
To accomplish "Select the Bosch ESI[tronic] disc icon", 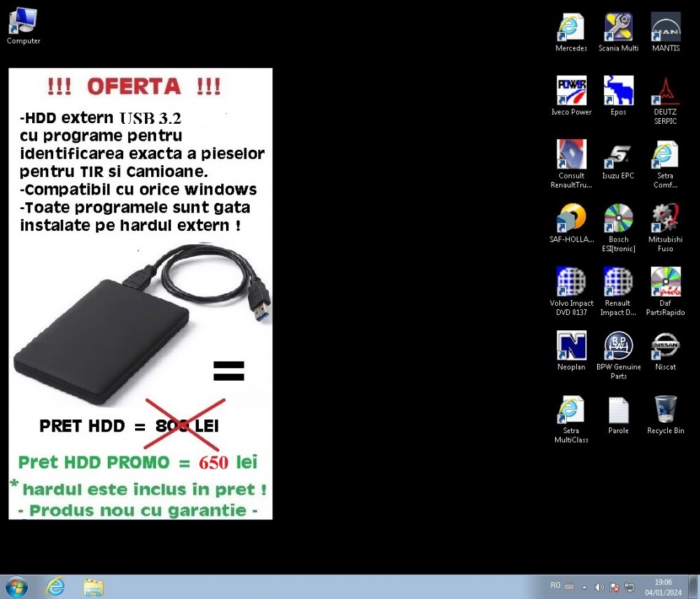I will (618, 228).
